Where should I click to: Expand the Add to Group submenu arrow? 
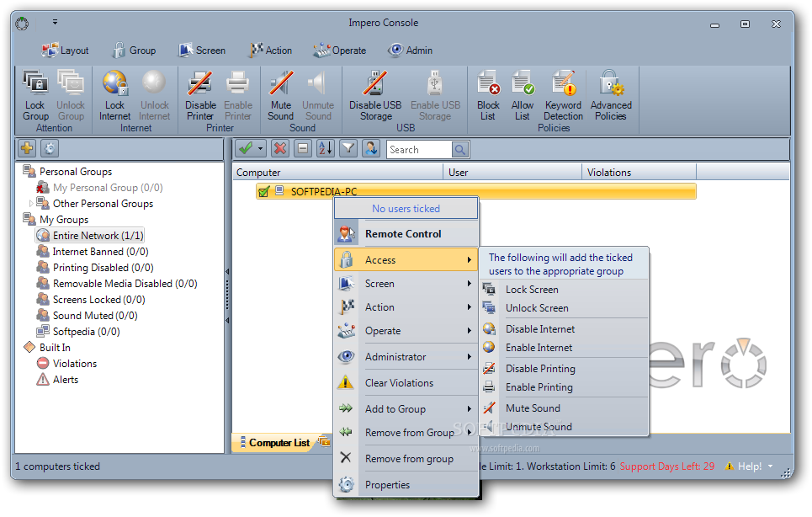469,408
